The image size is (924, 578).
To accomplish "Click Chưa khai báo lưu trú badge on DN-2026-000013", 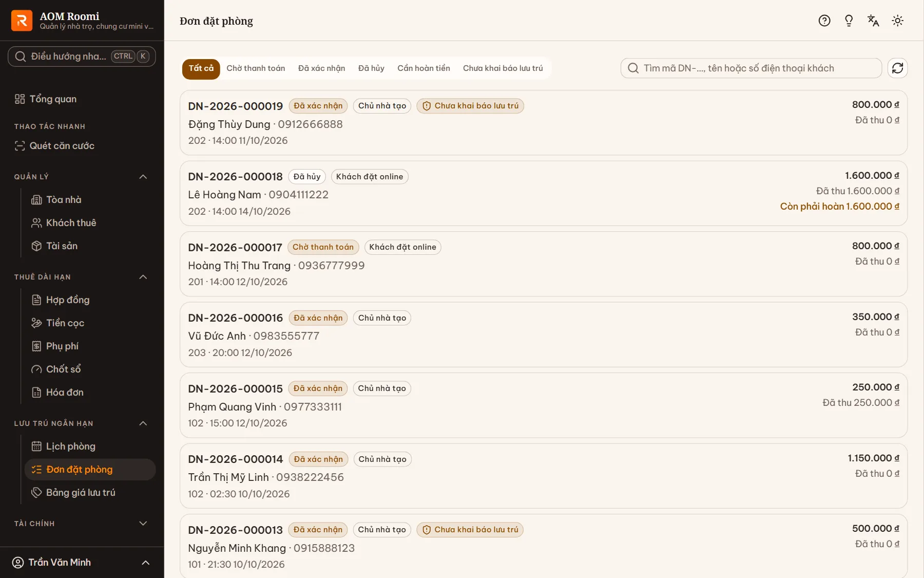I will point(470,530).
